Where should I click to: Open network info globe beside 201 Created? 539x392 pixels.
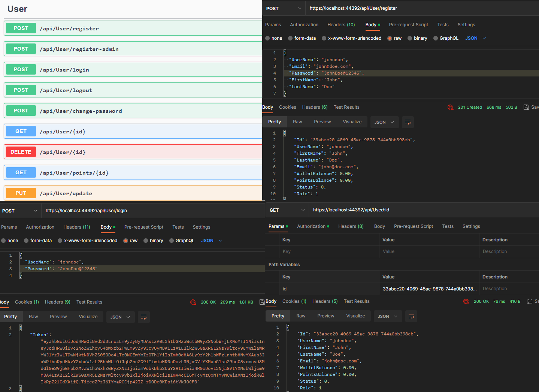pyautogui.click(x=451, y=107)
